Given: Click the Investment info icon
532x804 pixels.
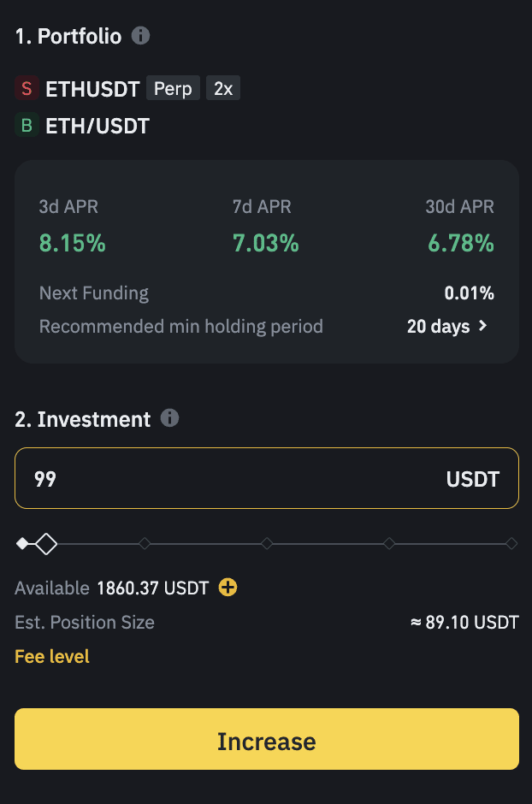Looking at the screenshot, I should point(169,418).
